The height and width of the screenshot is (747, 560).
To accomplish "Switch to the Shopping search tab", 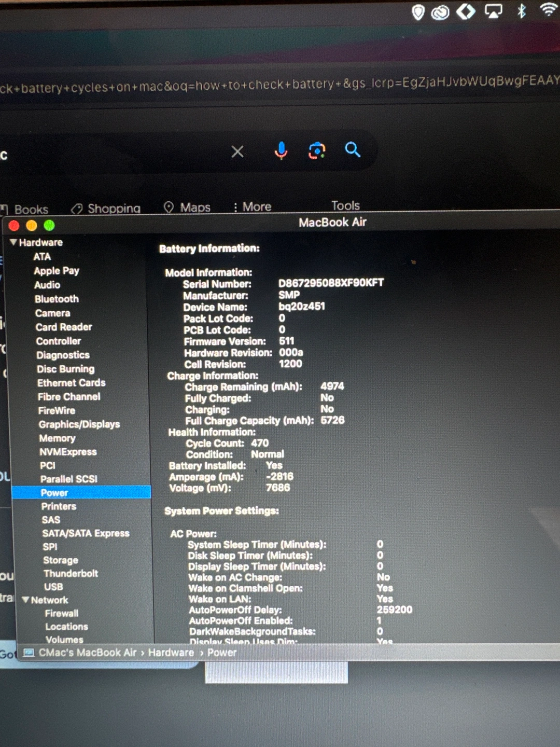I will pyautogui.click(x=107, y=209).
